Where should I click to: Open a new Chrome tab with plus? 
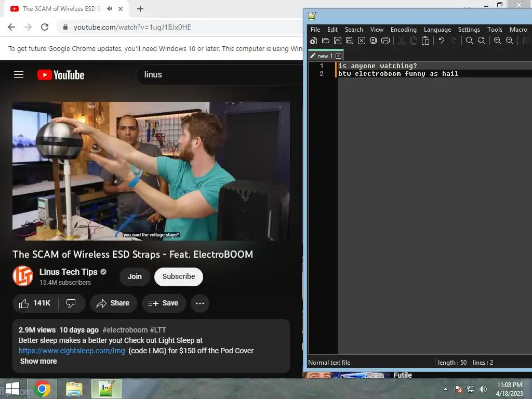(140, 9)
